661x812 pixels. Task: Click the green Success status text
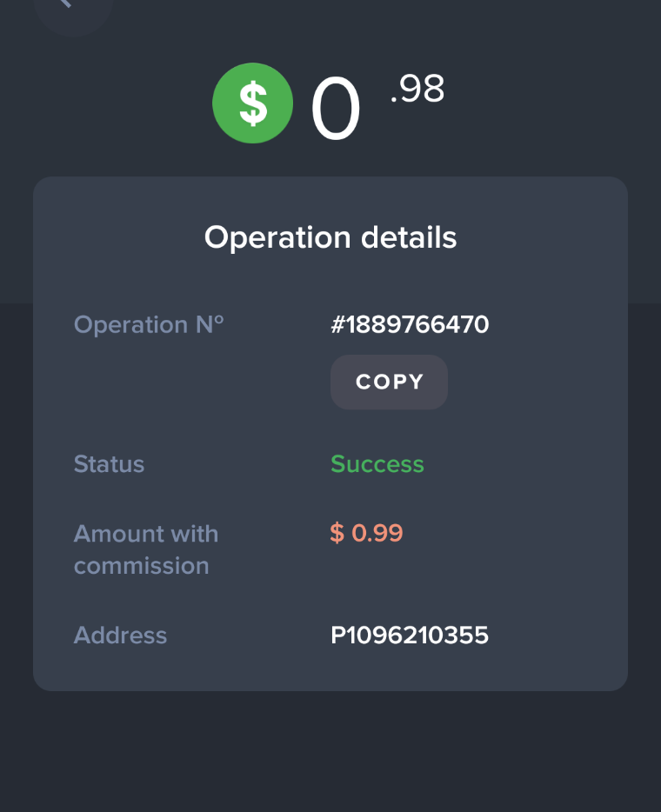tap(377, 464)
